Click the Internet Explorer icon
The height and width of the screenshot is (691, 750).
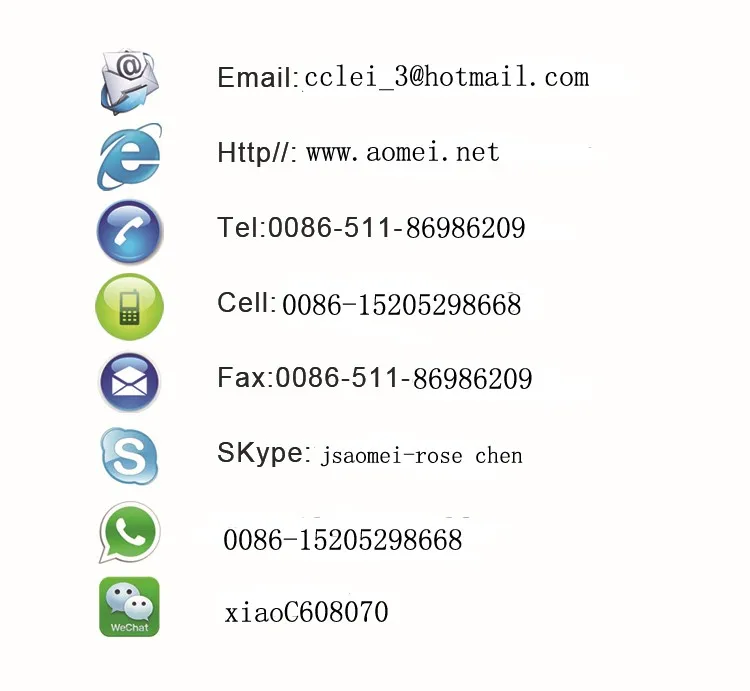click(130, 157)
